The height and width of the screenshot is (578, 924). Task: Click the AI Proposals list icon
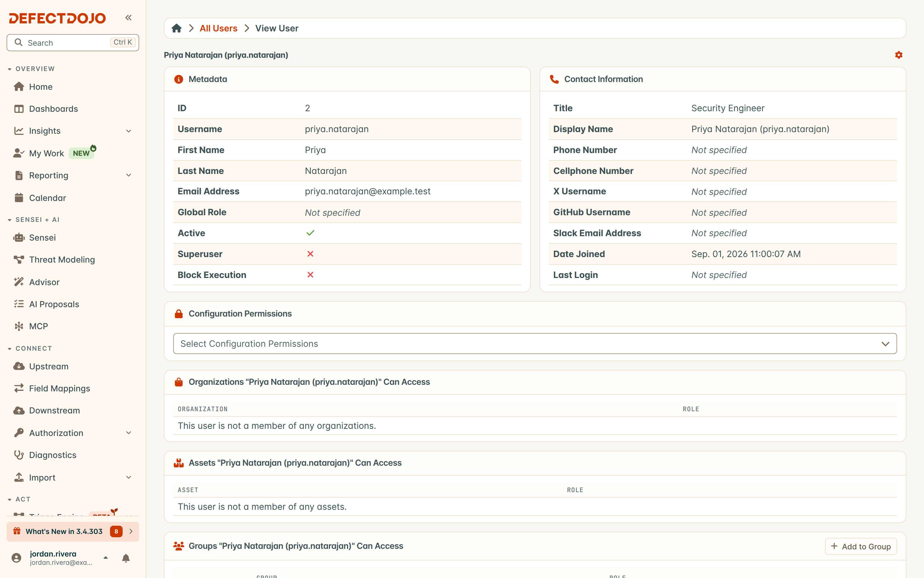tap(19, 304)
